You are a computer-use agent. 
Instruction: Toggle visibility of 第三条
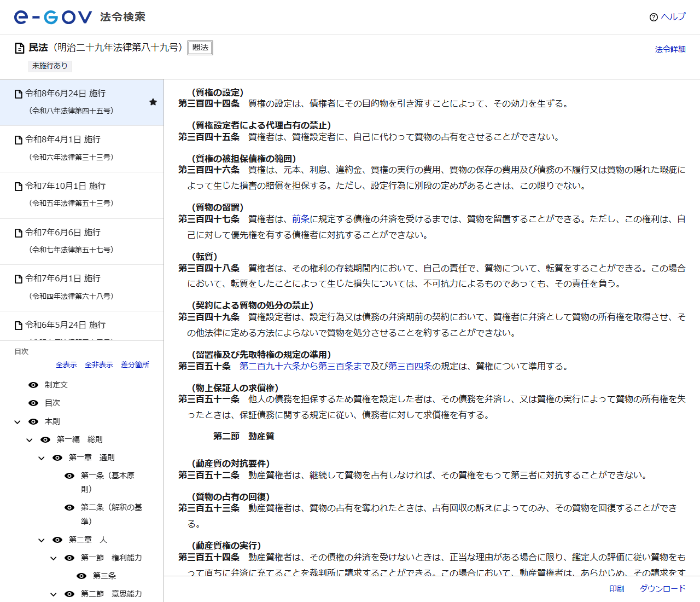coord(81,576)
